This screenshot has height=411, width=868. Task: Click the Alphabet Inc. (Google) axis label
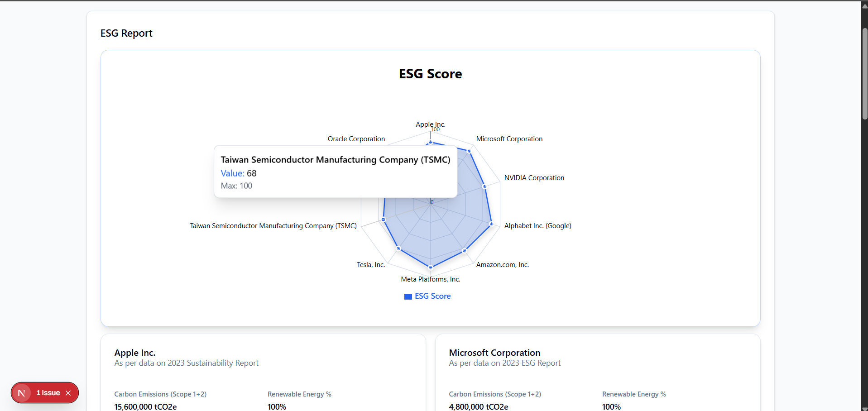pos(538,226)
